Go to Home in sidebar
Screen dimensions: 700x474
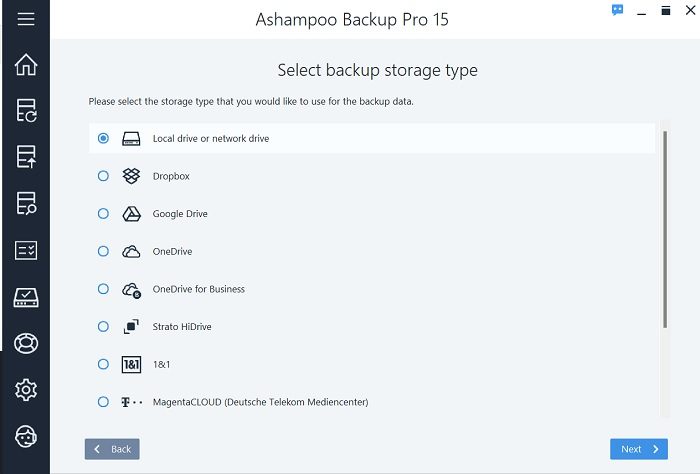[26, 65]
